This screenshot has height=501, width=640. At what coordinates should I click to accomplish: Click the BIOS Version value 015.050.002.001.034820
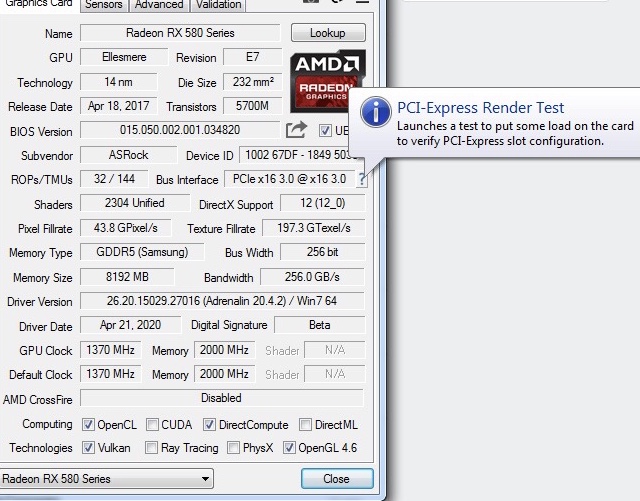click(180, 130)
